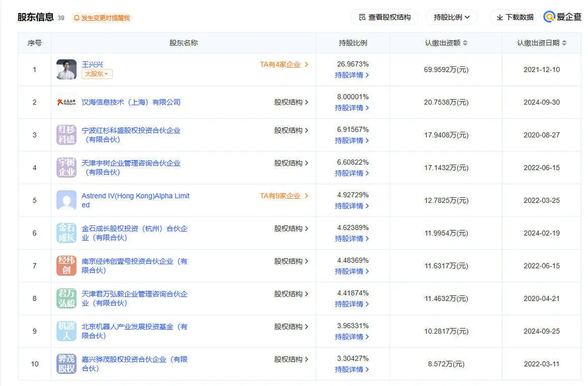The image size is (588, 386).
Task: Click the 骅茂股权 logo tile
Action: point(66,364)
